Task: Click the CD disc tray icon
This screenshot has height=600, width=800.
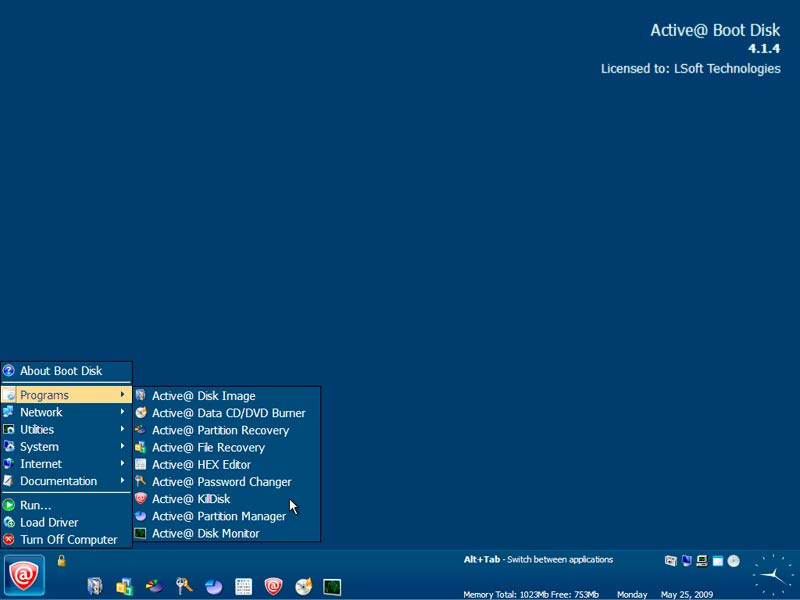Action: [734, 561]
